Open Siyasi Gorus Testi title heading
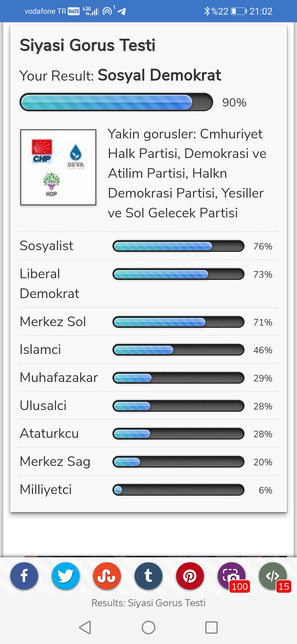The image size is (297, 644). pos(88,45)
